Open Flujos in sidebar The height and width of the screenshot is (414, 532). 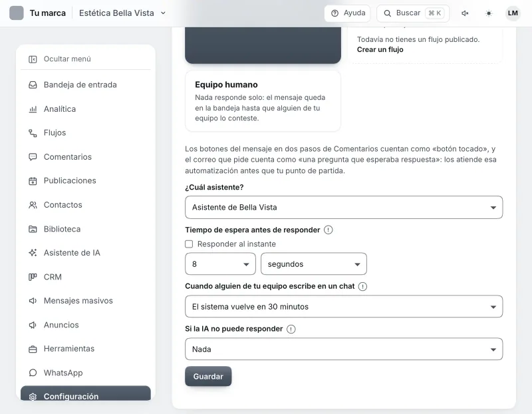pyautogui.click(x=86, y=133)
